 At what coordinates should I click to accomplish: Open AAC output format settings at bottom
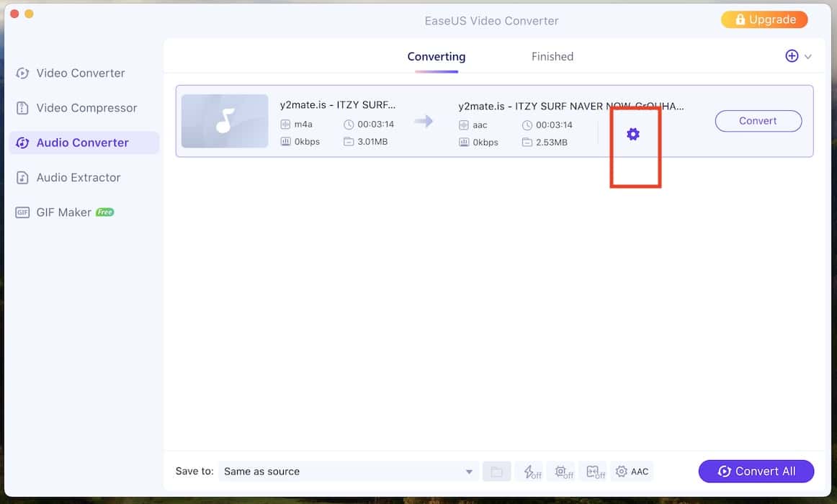pyautogui.click(x=632, y=472)
